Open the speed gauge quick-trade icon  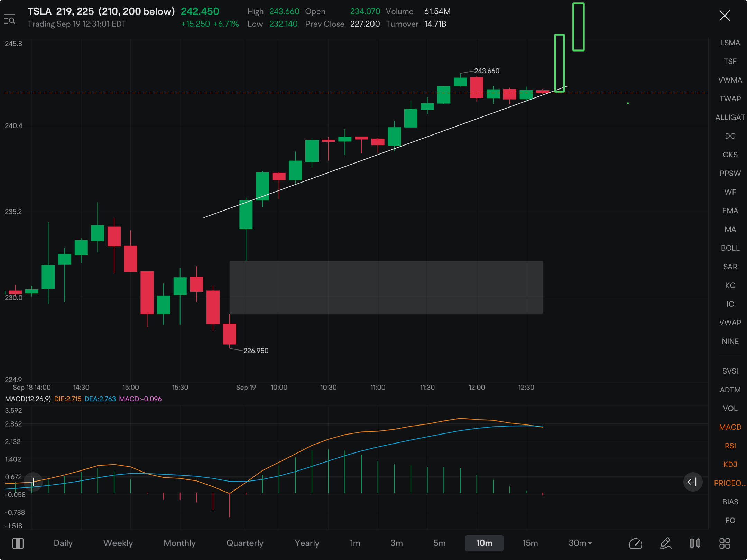point(635,543)
